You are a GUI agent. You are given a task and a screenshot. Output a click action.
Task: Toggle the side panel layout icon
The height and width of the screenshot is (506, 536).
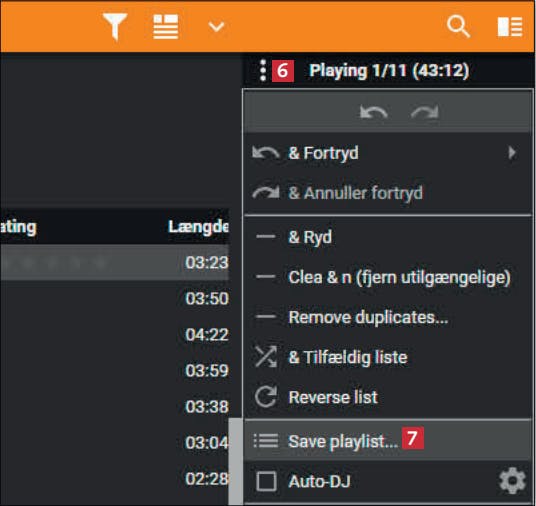510,27
